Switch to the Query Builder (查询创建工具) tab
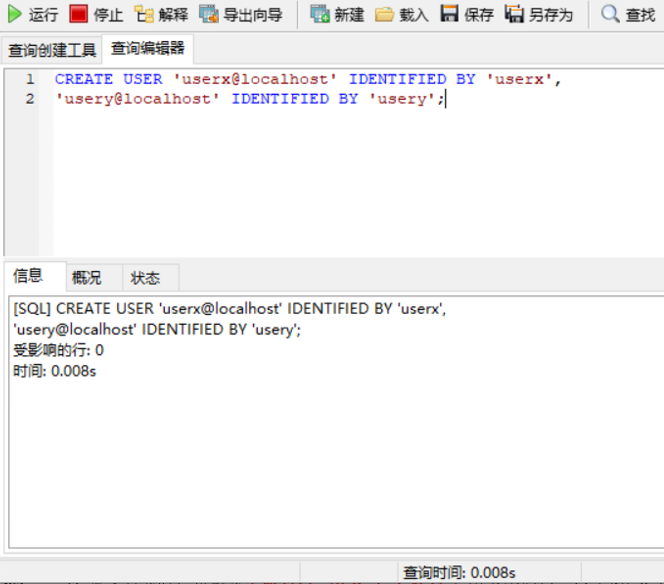This screenshot has width=664, height=584. (52, 50)
